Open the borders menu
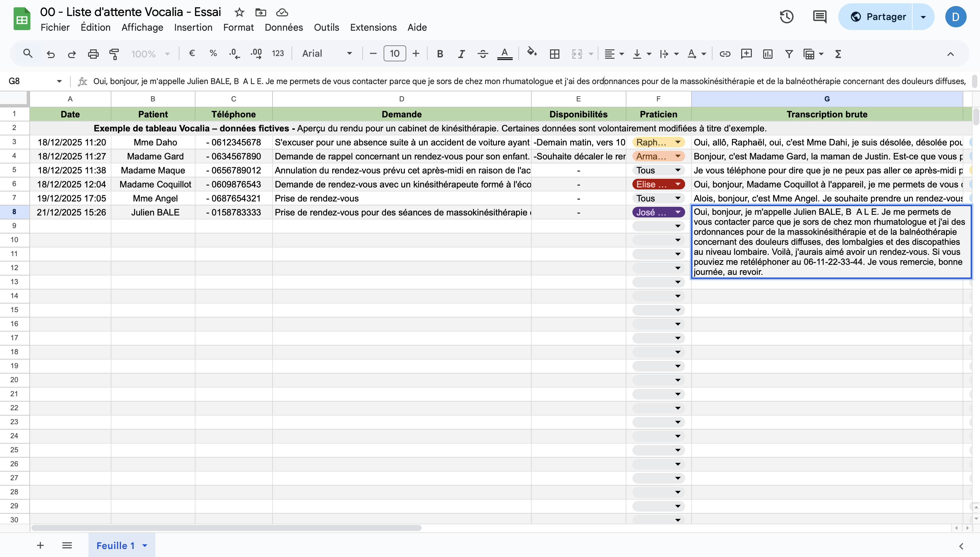The width and height of the screenshot is (980, 557). (554, 54)
